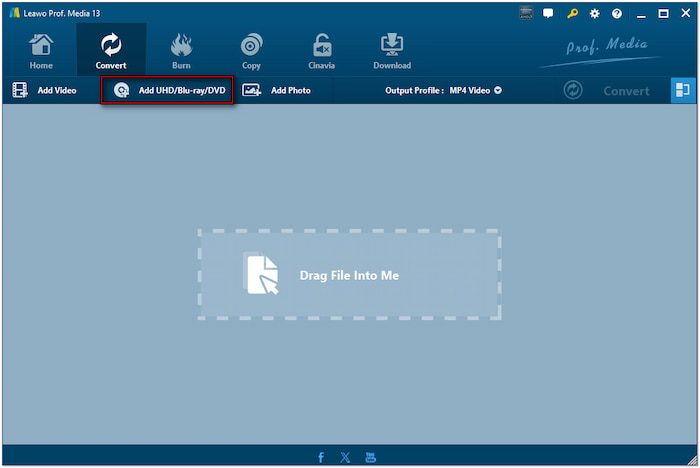Screen dimensions: 700x468
Task: Switch to the Convert module
Action: click(x=111, y=50)
